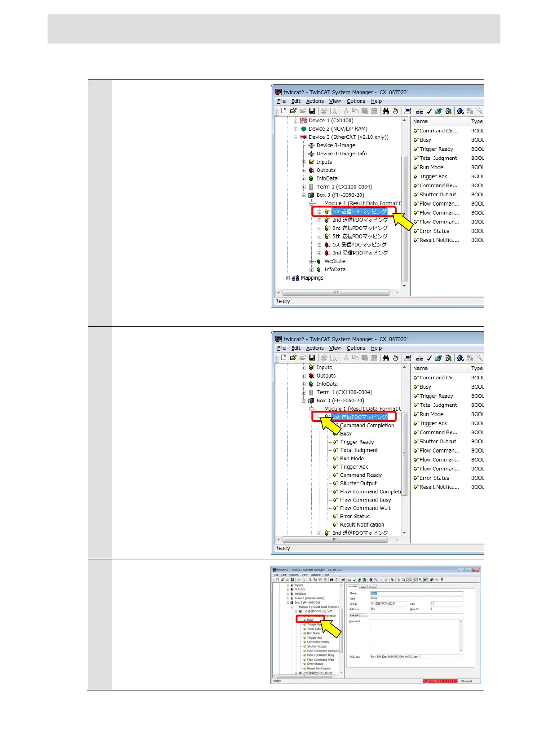Expand Mappings node in top screenshot
This screenshot has width=535, height=756.
click(288, 278)
